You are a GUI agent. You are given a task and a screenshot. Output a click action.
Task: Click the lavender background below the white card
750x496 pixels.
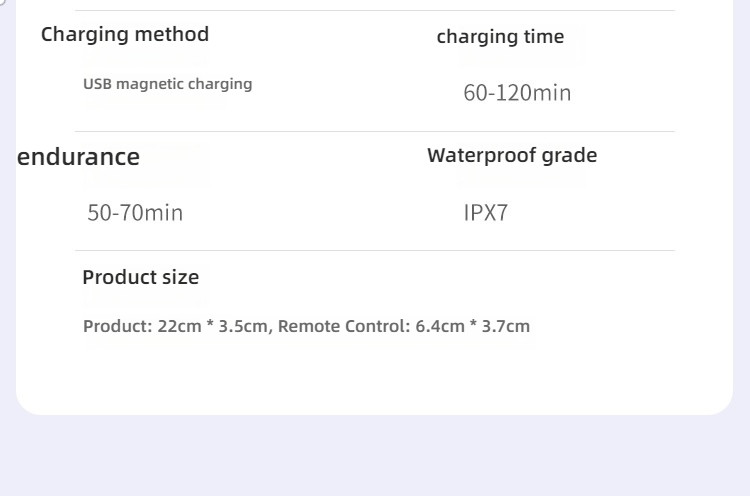pos(375,455)
